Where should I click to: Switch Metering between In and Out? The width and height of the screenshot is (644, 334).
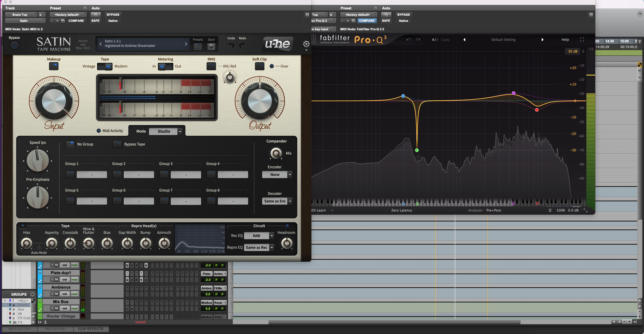[x=165, y=67]
